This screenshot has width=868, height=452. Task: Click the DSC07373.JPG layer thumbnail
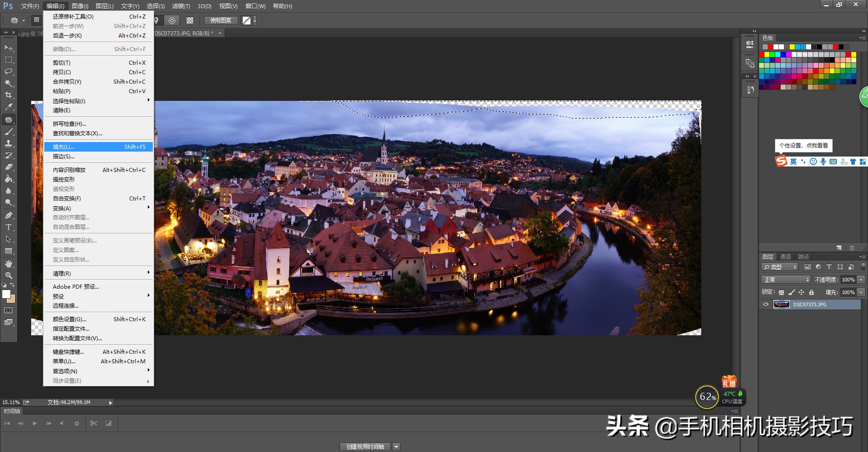coord(781,305)
